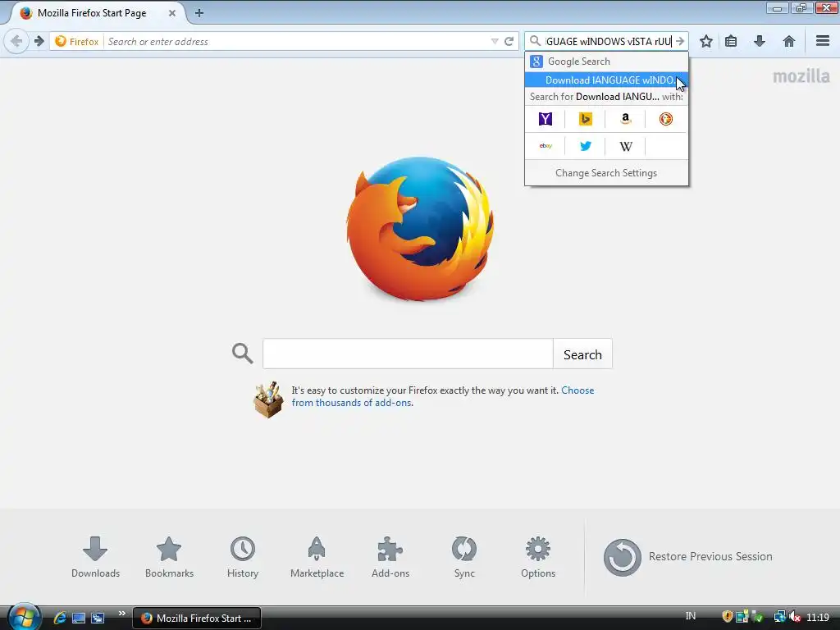Close the Mozilla Firefox Start Page tab

coord(172,13)
